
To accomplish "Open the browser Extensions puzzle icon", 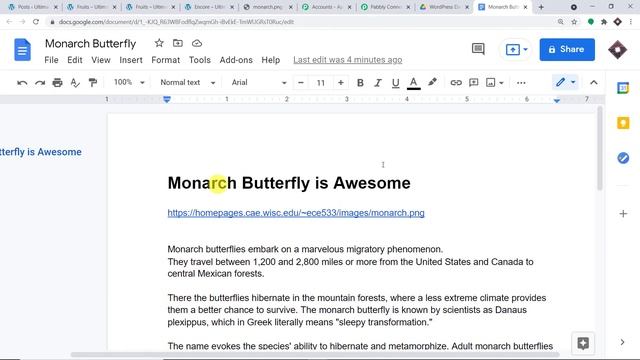I will 604,22.
